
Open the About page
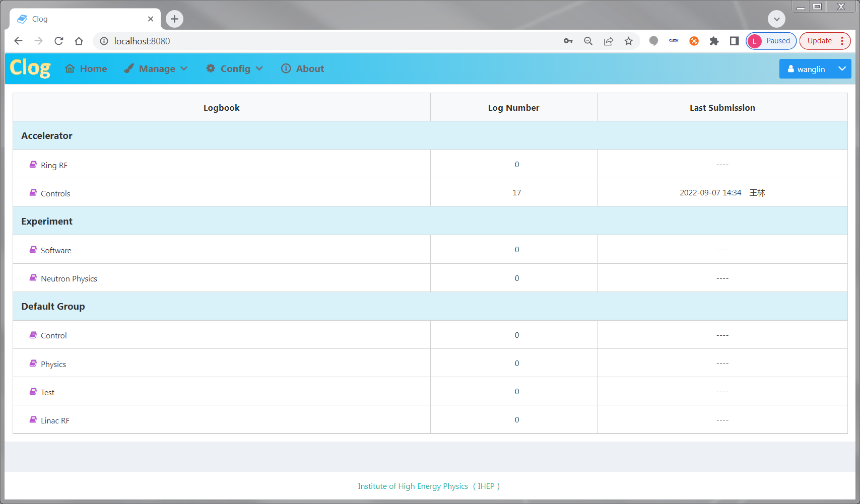coord(302,68)
